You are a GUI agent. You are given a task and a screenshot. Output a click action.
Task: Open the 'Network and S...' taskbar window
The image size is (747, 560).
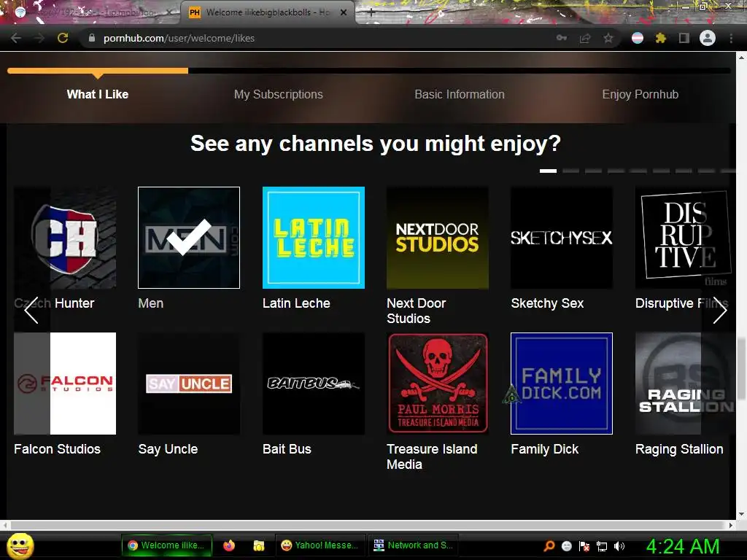414,545
